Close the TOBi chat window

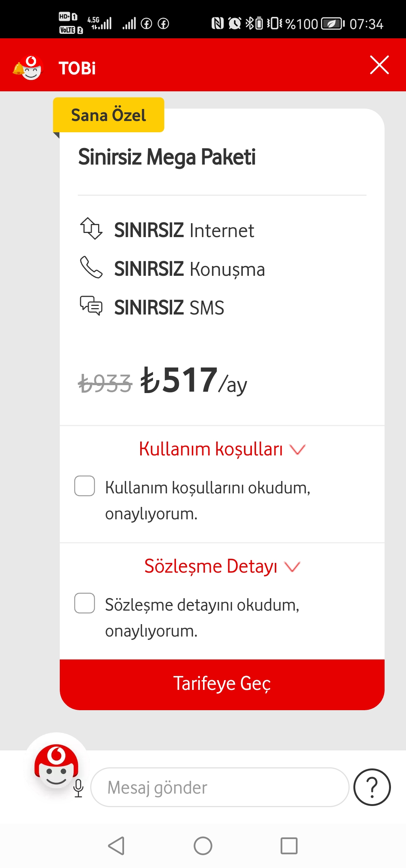(x=379, y=65)
